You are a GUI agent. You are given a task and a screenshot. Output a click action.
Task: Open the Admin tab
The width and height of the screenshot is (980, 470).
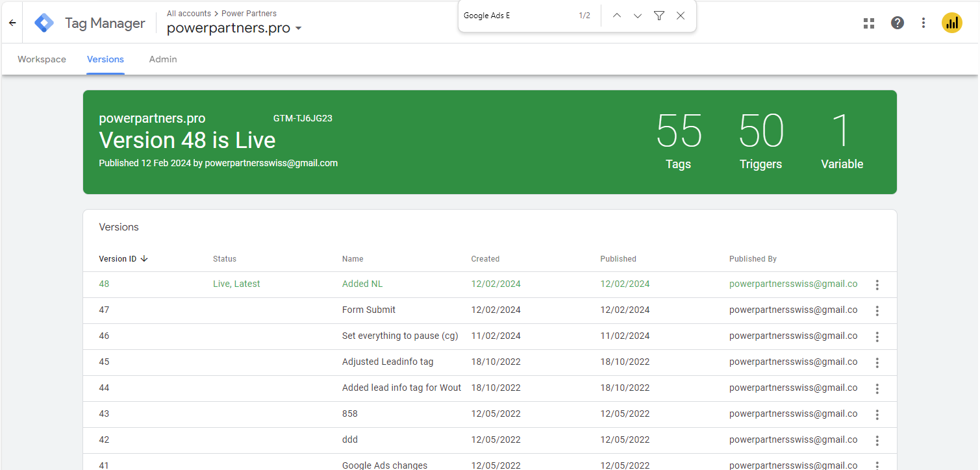coord(163,59)
